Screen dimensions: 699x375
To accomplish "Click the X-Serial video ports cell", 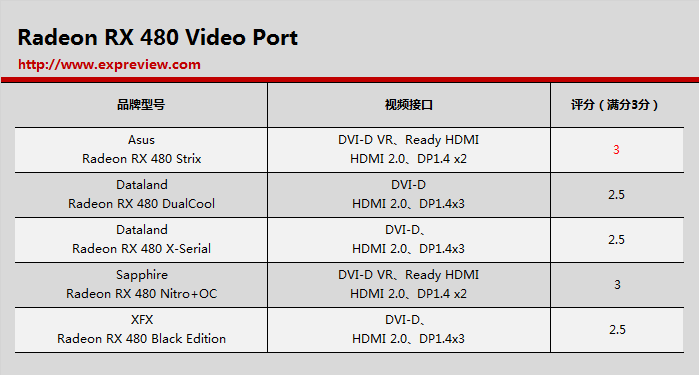I will (x=409, y=240).
